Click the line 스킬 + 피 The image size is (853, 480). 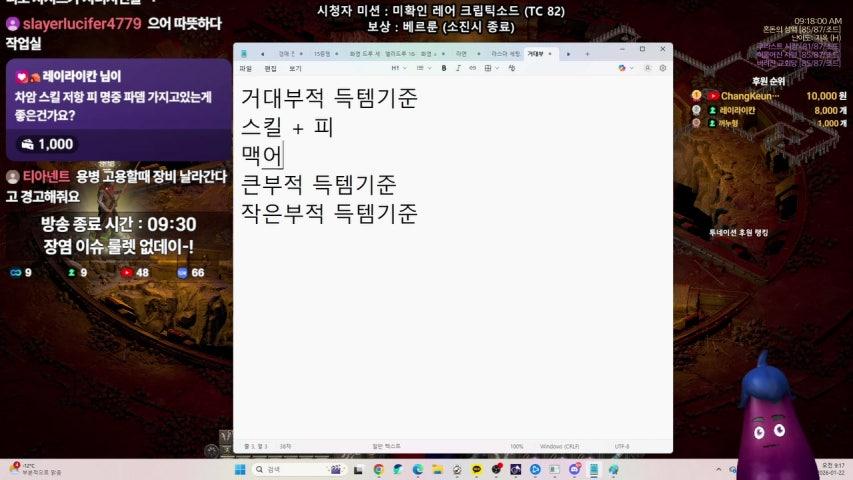tap(287, 127)
